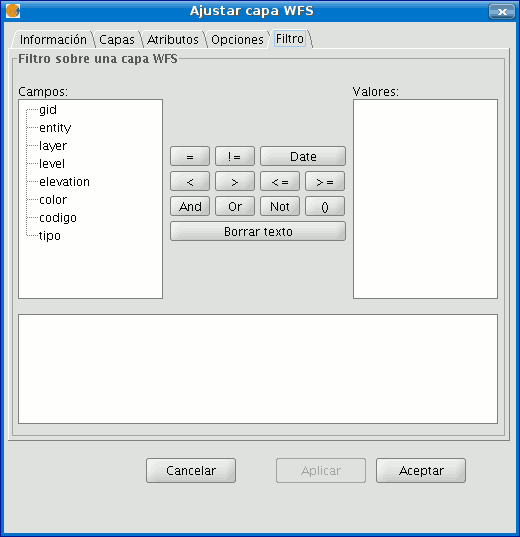Click the parentheses () button
The width and height of the screenshot is (520, 537).
point(325,206)
